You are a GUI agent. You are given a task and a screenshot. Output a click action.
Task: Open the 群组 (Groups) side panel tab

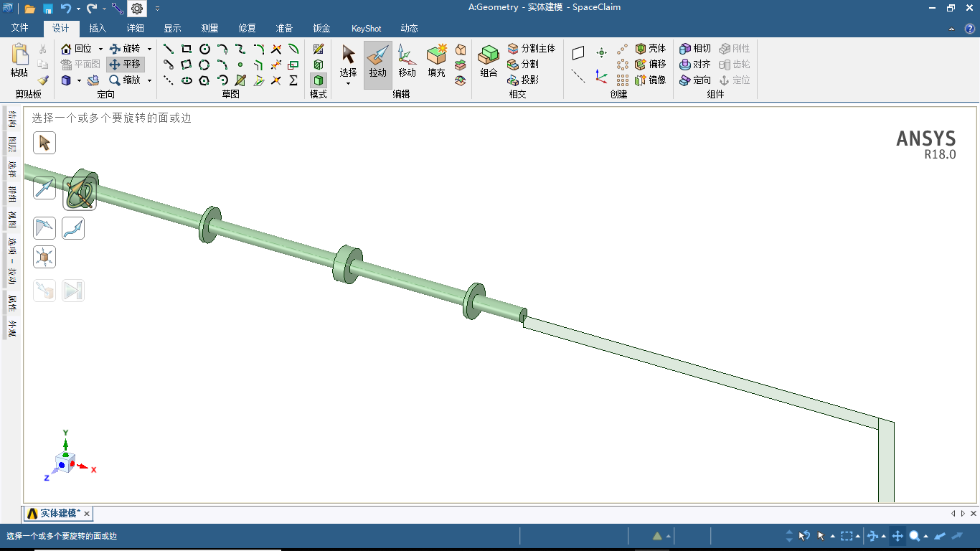11,194
